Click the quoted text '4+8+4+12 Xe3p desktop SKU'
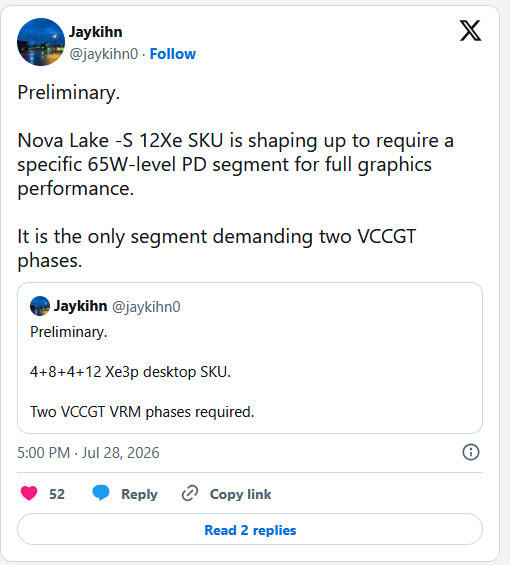The image size is (510, 565). pos(130,372)
